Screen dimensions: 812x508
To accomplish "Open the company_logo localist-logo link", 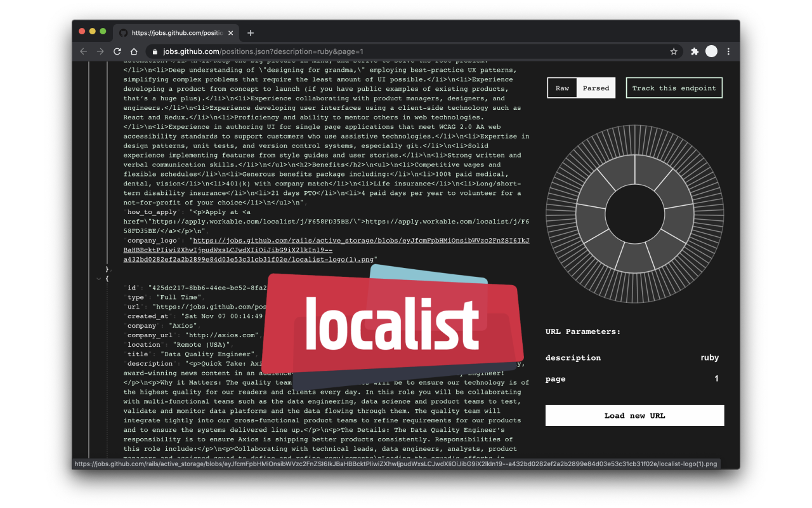I will (x=326, y=250).
